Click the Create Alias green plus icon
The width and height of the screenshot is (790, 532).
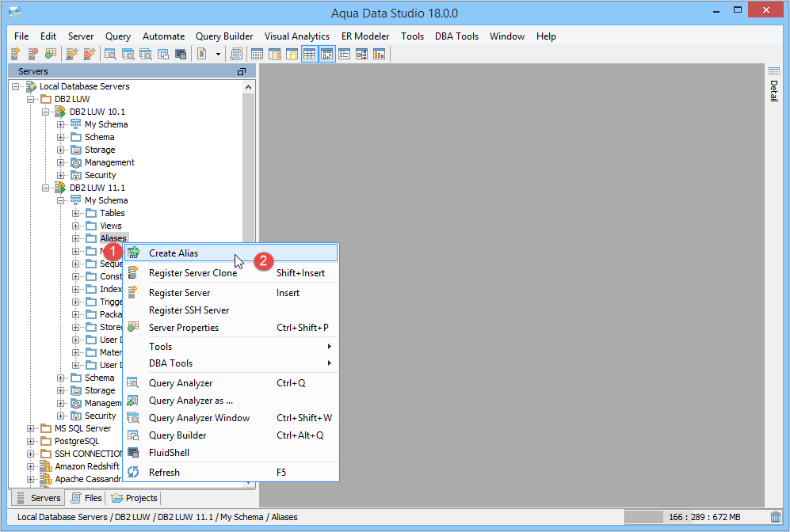pos(133,253)
